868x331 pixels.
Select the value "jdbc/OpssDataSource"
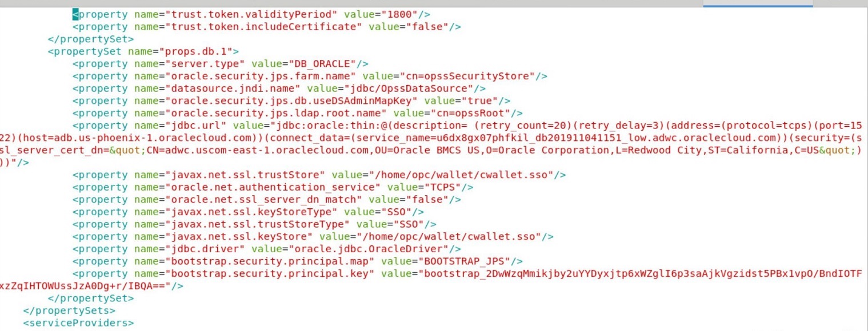point(410,88)
